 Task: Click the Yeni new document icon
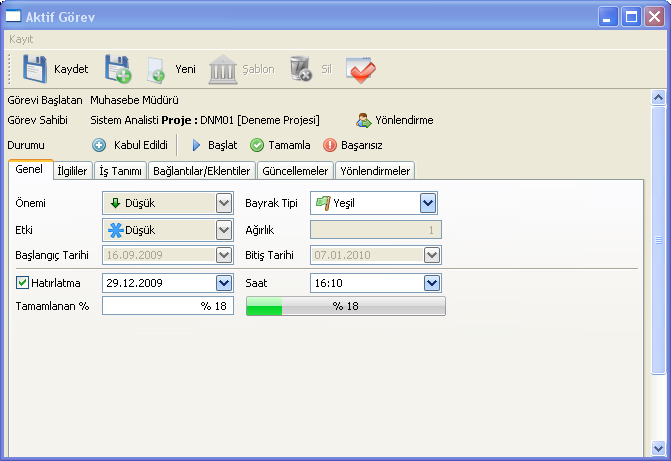[x=157, y=69]
